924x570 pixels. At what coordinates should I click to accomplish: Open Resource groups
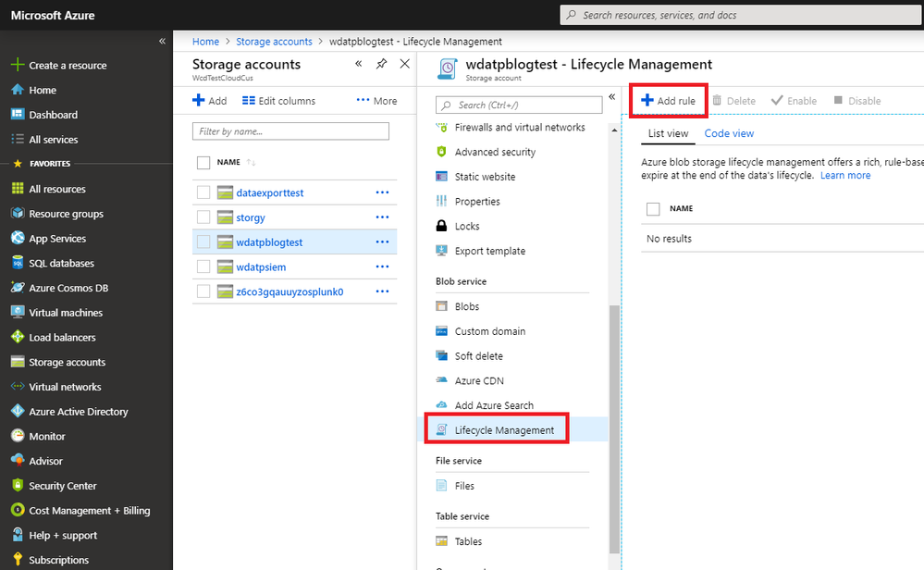(x=66, y=214)
